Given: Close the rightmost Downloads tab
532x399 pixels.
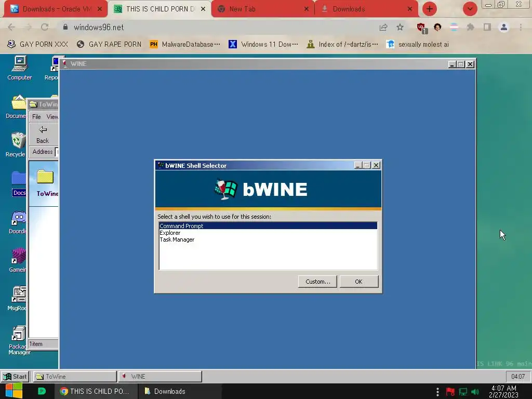Looking at the screenshot, I should (x=410, y=9).
